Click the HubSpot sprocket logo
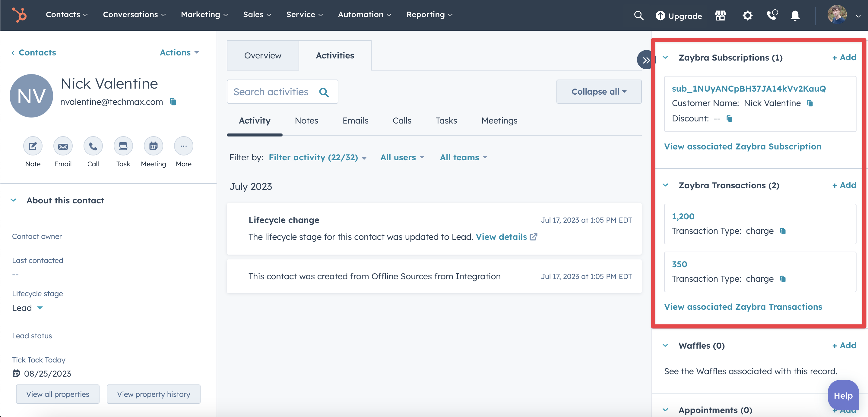Viewport: 868px width, 417px height. (19, 15)
